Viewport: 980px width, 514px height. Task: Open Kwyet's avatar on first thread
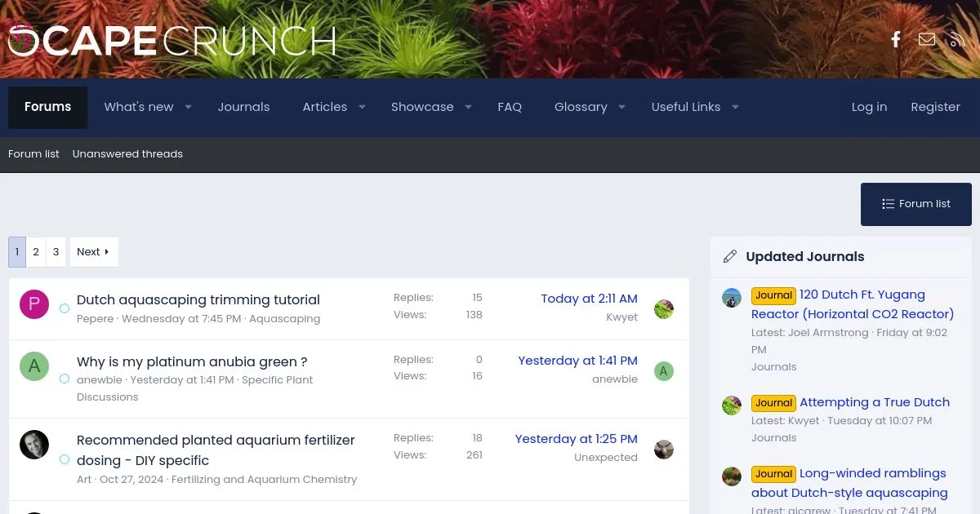[x=664, y=308]
